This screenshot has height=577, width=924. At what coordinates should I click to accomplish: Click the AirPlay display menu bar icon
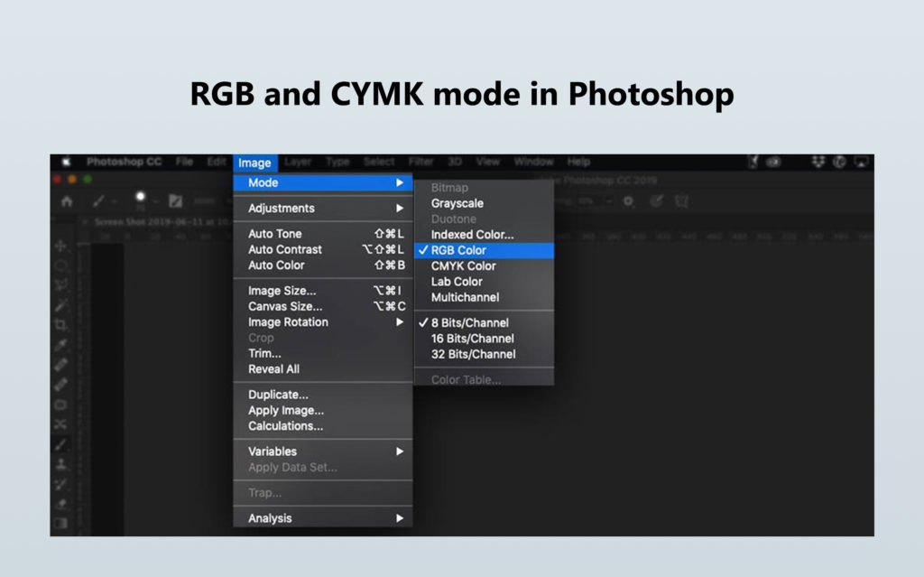coord(862,162)
